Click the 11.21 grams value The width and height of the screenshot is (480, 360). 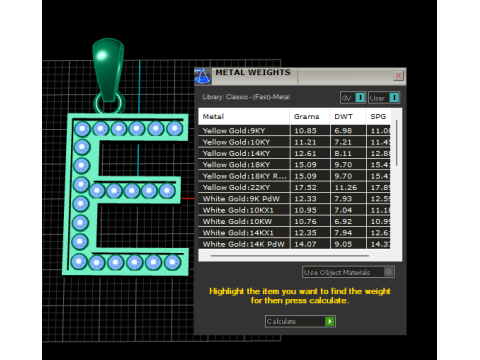[x=305, y=142]
